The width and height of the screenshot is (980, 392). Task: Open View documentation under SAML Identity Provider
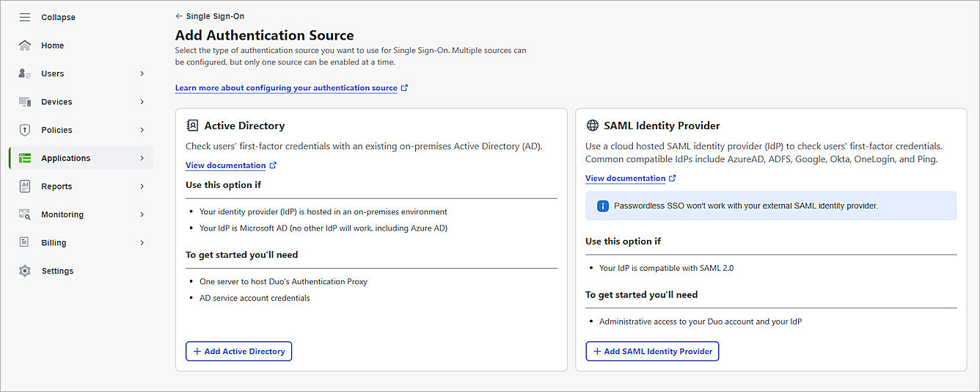(625, 178)
